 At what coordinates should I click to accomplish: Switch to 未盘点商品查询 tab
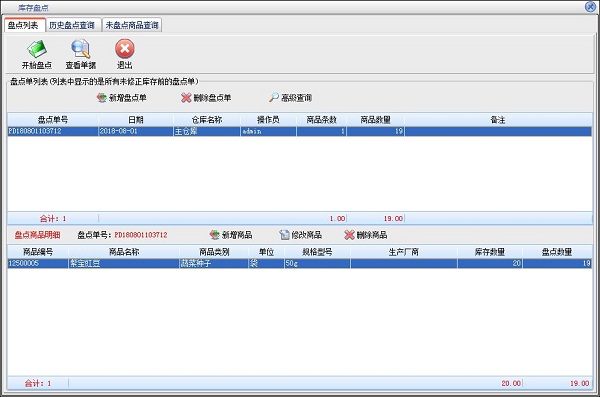tap(132, 25)
